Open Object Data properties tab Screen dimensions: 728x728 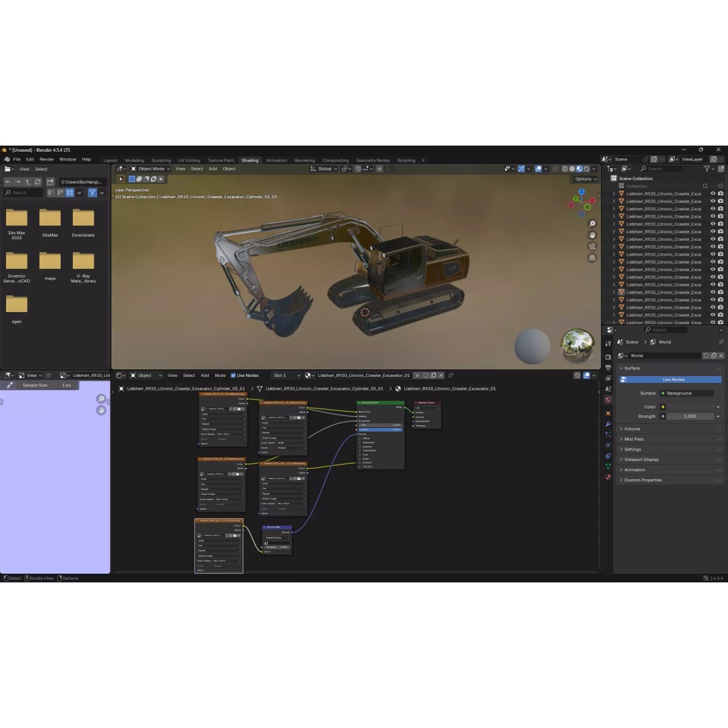pyautogui.click(x=608, y=466)
